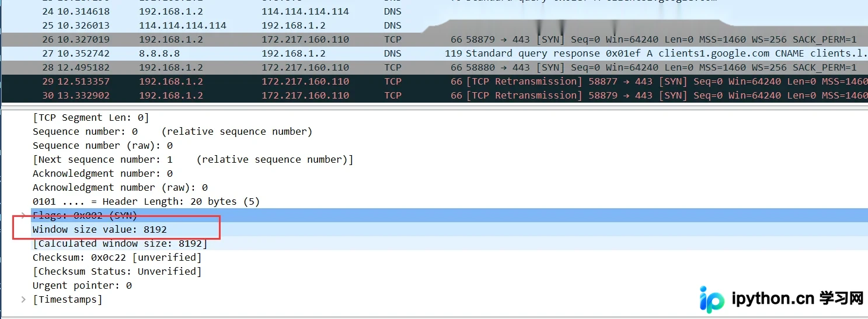Select the '[Timestamps]' label text
This screenshot has width=868, height=319.
[x=68, y=299]
